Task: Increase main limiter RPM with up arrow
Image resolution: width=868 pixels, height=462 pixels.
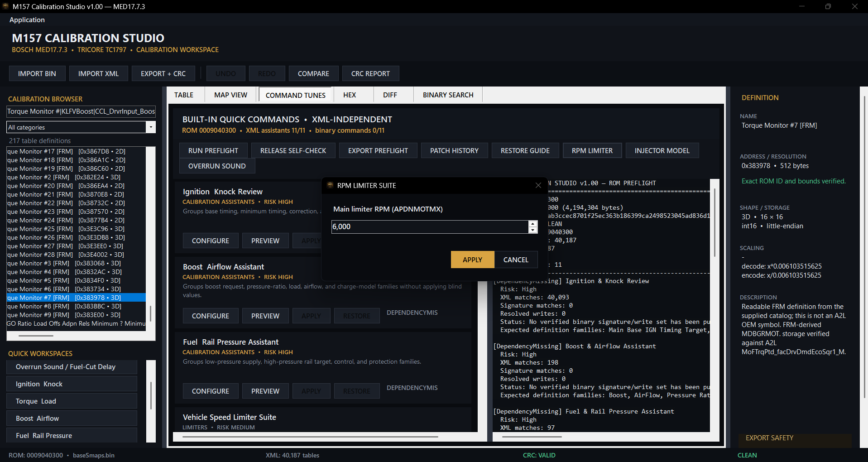Action: (x=533, y=224)
